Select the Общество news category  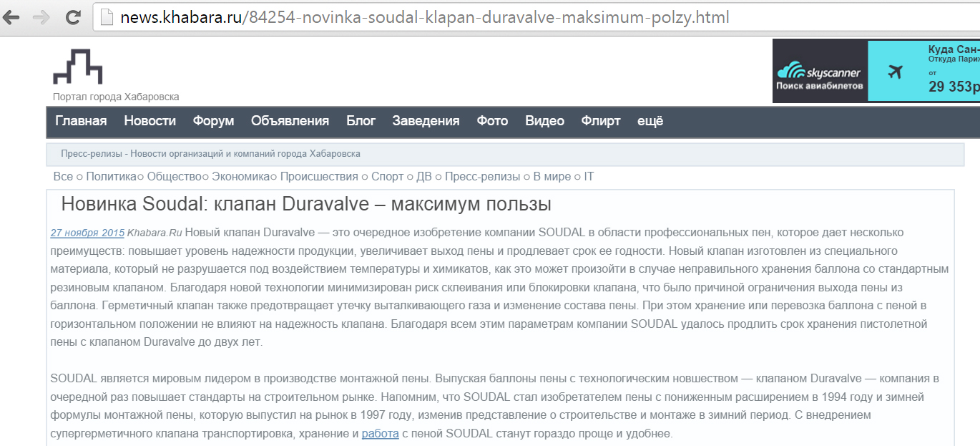[175, 177]
